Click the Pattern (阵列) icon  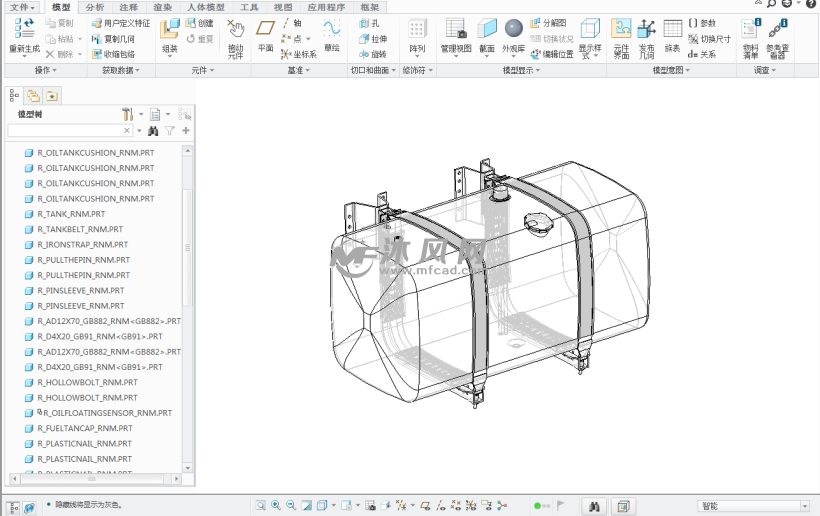click(x=417, y=29)
